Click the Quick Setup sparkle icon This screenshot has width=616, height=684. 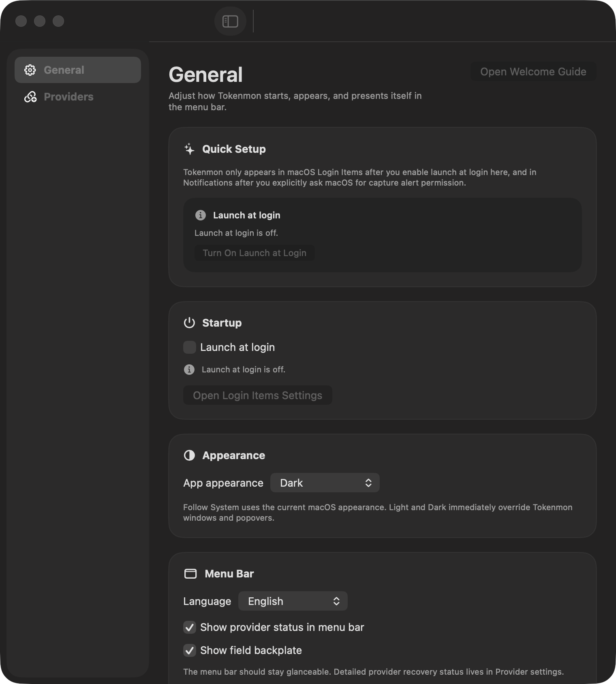point(189,149)
